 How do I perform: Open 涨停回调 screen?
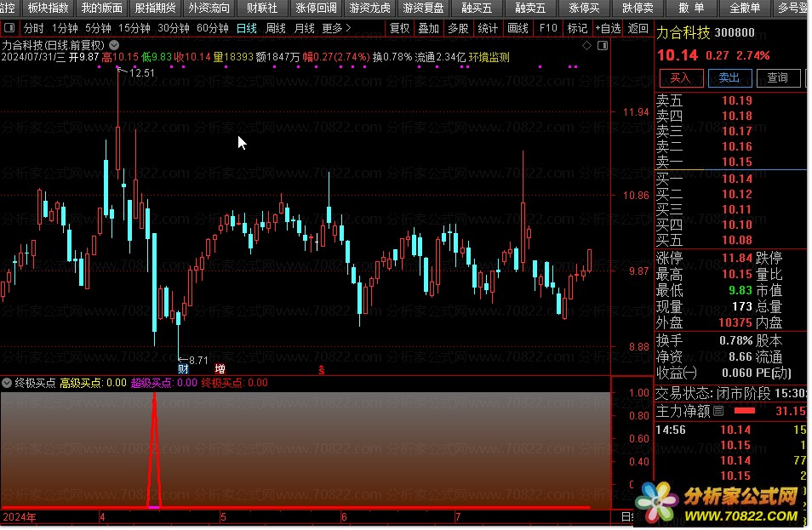click(316, 8)
